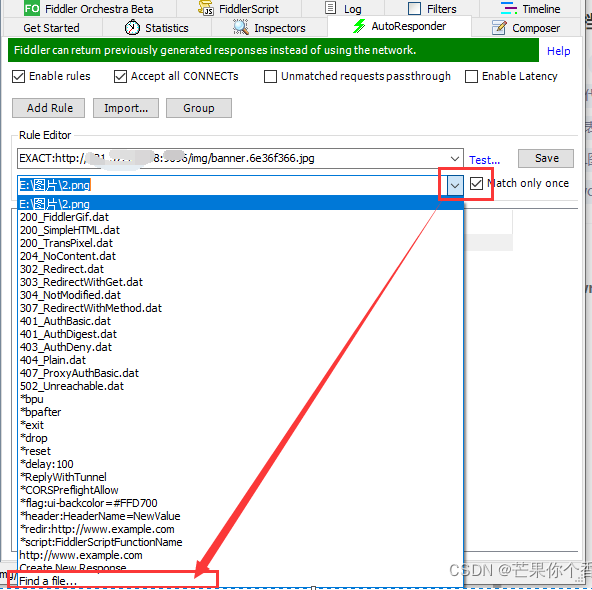Choose 404_Plain.dat response
The image size is (592, 590).
pyautogui.click(x=240, y=360)
